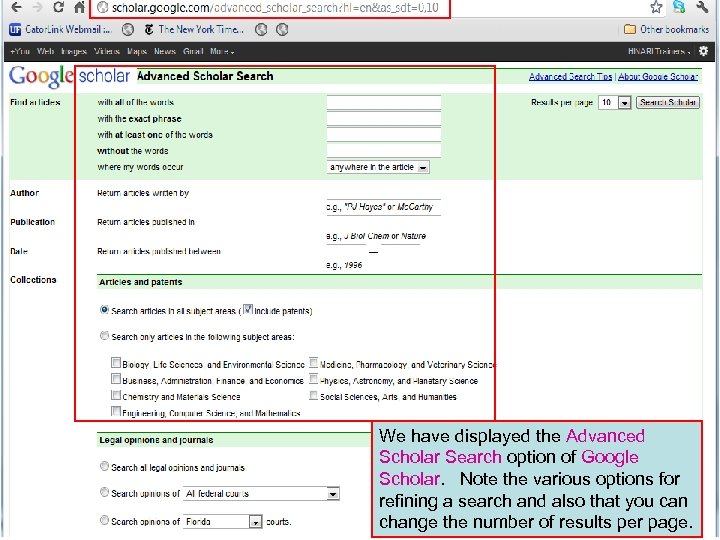The height and width of the screenshot is (540, 720).
Task: Check Medicine, Pharmacology, and Veterinary Science
Action: point(313,363)
